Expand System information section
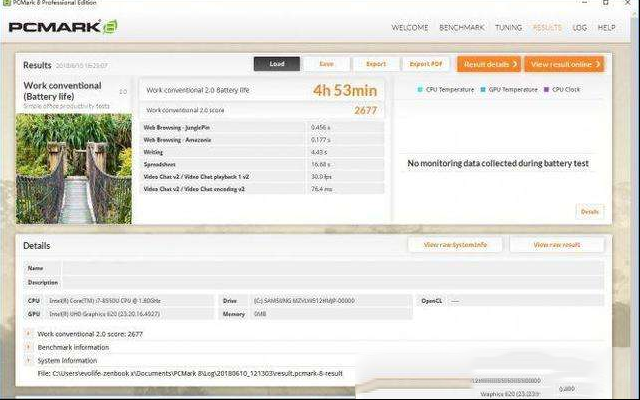640x400 pixels. (x=28, y=361)
